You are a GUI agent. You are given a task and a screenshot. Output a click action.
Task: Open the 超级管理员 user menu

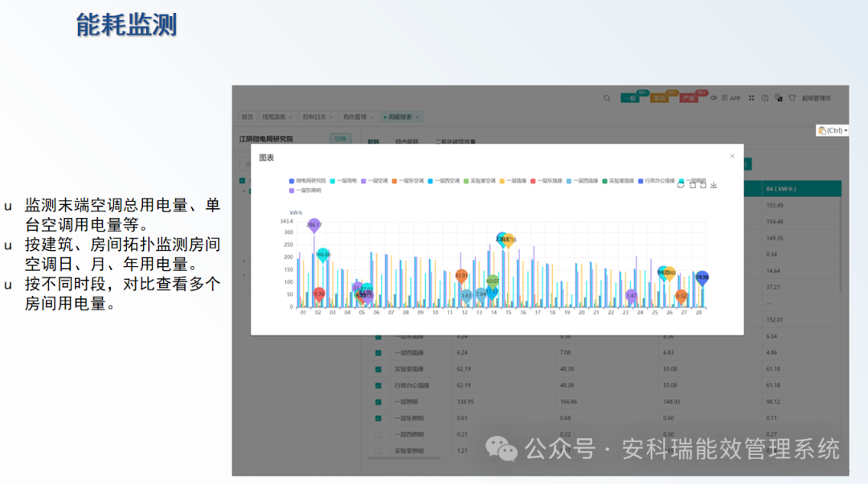[x=816, y=98]
